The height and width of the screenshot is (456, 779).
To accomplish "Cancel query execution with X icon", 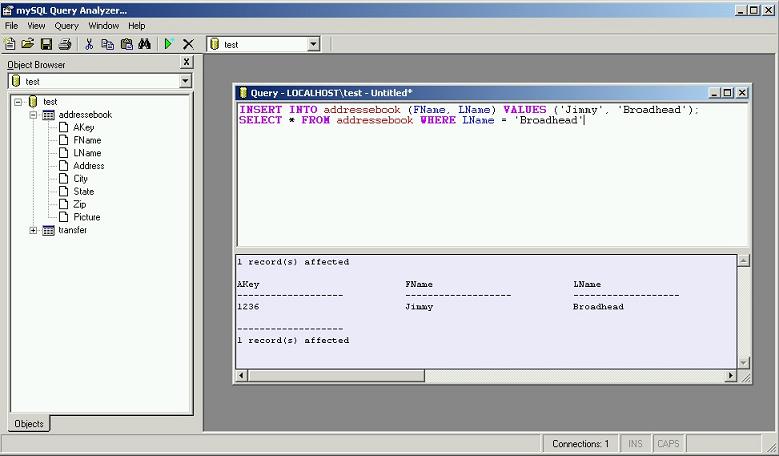I will pos(188,44).
